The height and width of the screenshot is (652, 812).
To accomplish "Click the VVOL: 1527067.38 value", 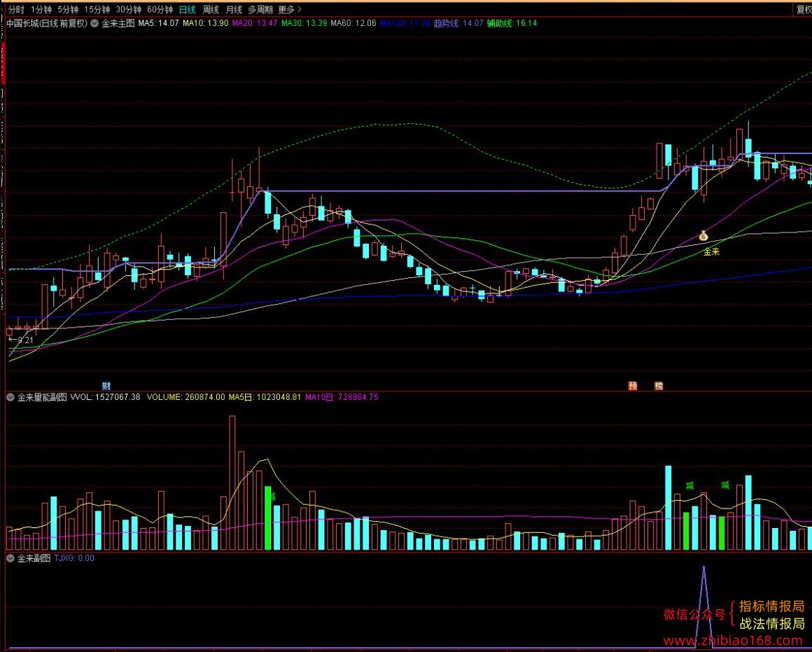I will coord(105,397).
